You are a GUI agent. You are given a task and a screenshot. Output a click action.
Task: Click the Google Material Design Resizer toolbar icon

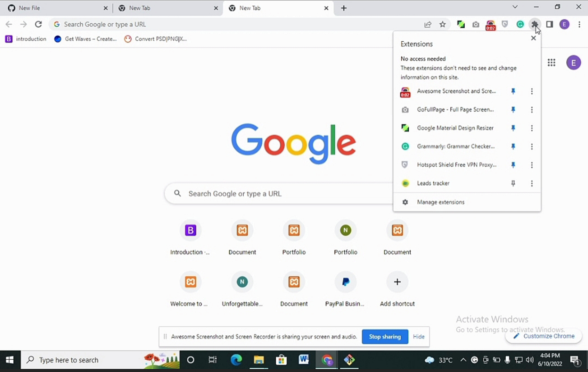[461, 24]
